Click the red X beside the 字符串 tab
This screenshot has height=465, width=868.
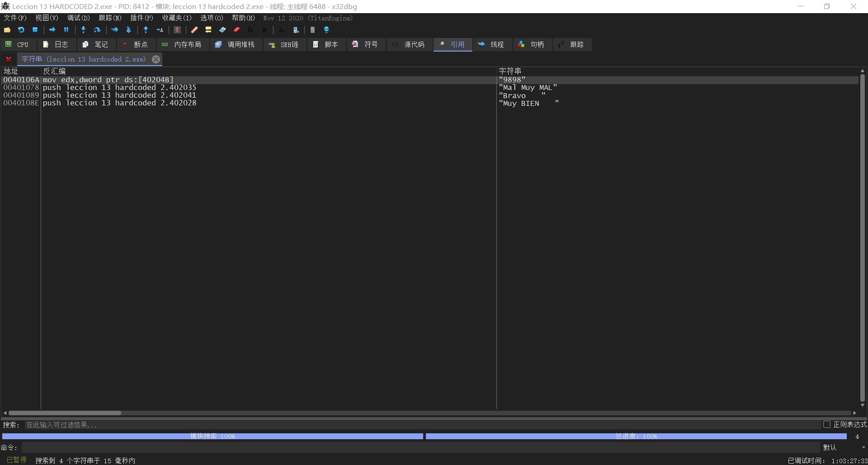click(x=8, y=59)
